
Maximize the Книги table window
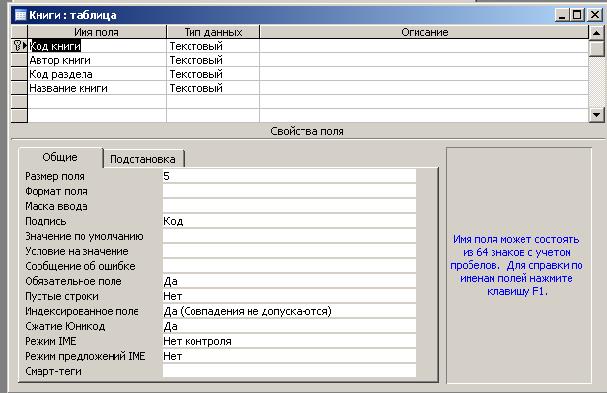coord(577,15)
